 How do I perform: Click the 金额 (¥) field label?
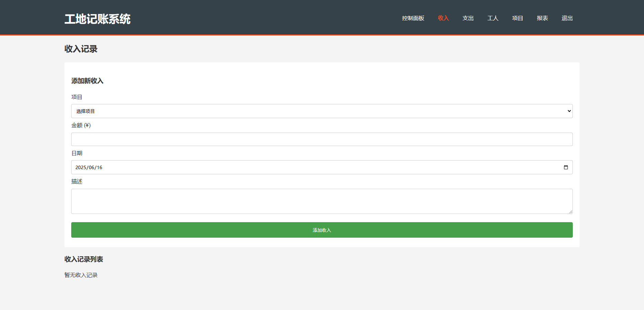[81, 125]
